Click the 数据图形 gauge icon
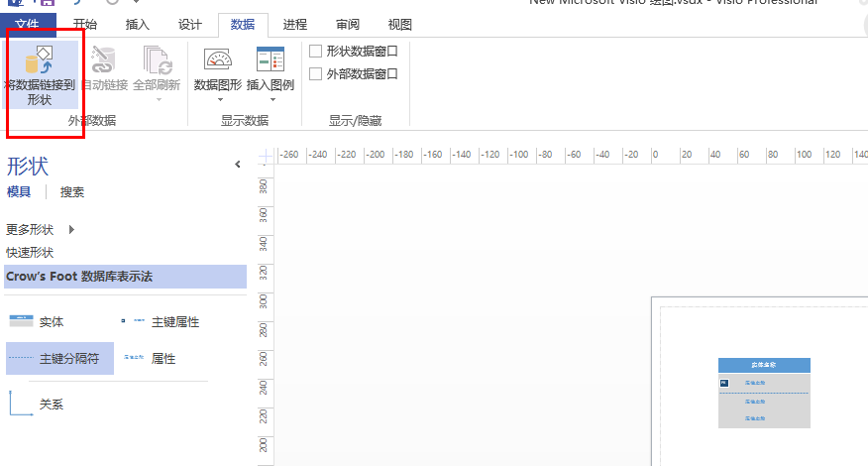The image size is (868, 466). pyautogui.click(x=217, y=59)
